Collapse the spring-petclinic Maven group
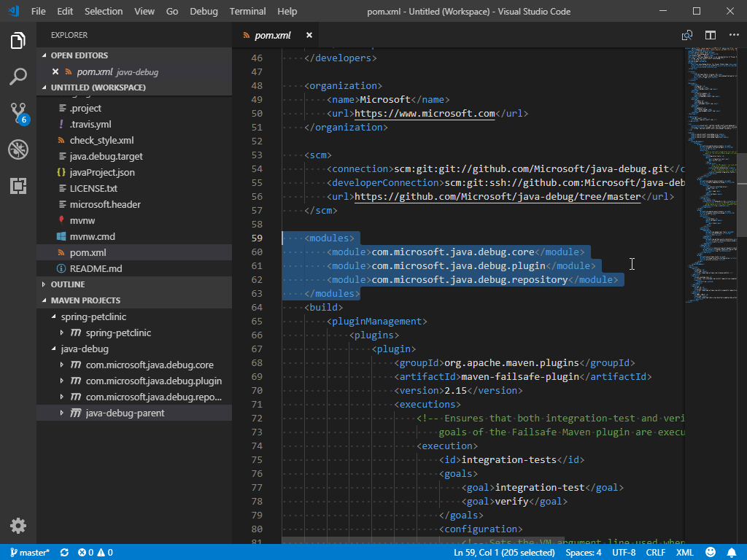The width and height of the screenshot is (747, 560). click(53, 316)
